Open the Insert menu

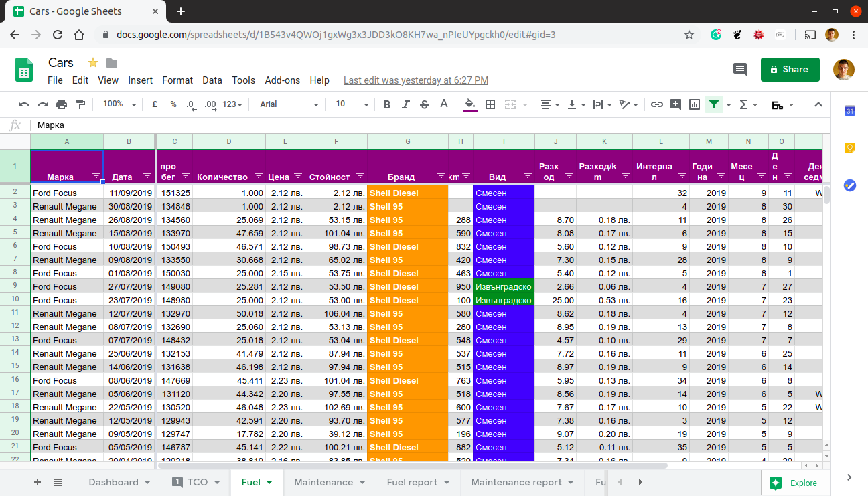tap(141, 80)
